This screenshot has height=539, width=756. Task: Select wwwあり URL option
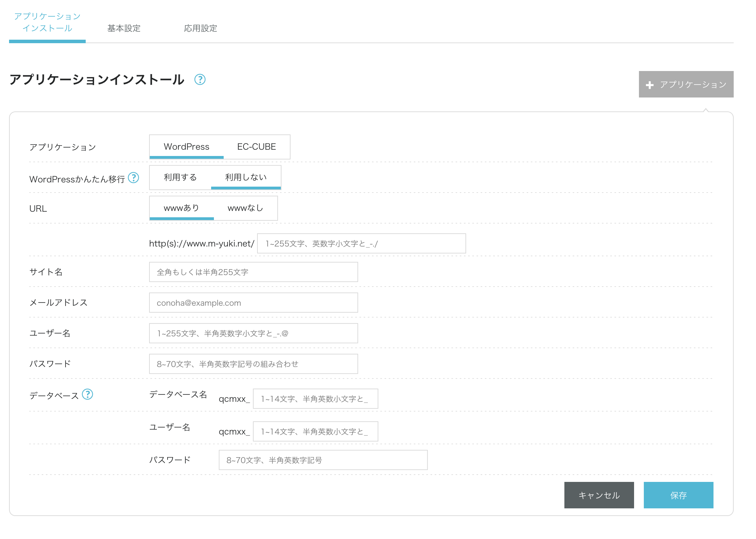tap(182, 208)
